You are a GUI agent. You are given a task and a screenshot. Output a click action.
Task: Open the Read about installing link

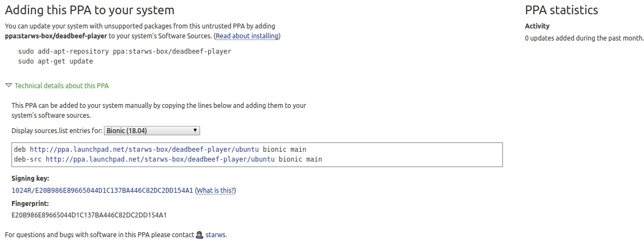[247, 36]
